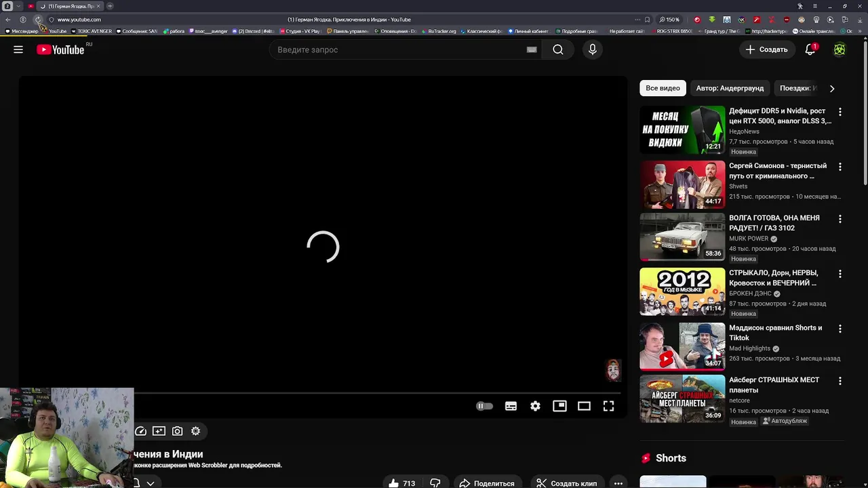Open options menu for 'Сергей Симонов' video
Image resolution: width=868 pixels, height=488 pixels.
(x=840, y=167)
